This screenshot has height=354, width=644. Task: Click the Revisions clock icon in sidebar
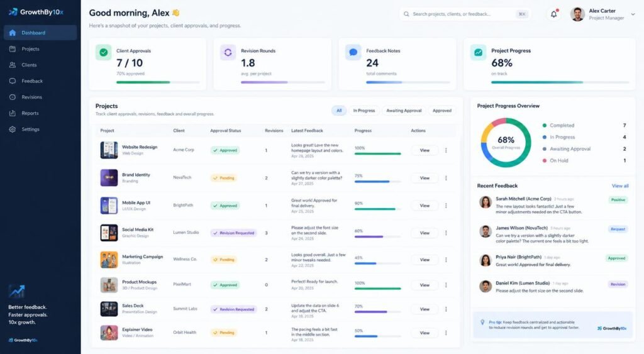point(13,97)
